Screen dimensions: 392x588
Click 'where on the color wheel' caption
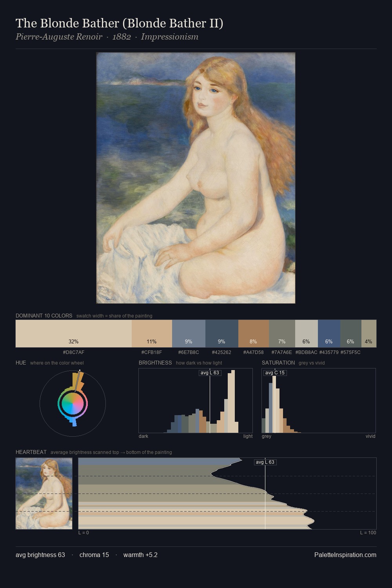pyautogui.click(x=57, y=363)
